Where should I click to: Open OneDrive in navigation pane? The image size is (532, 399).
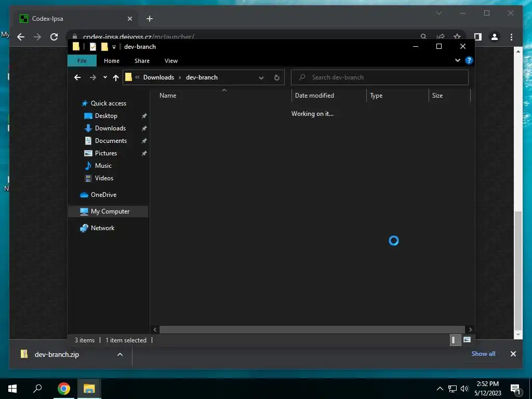(103, 195)
